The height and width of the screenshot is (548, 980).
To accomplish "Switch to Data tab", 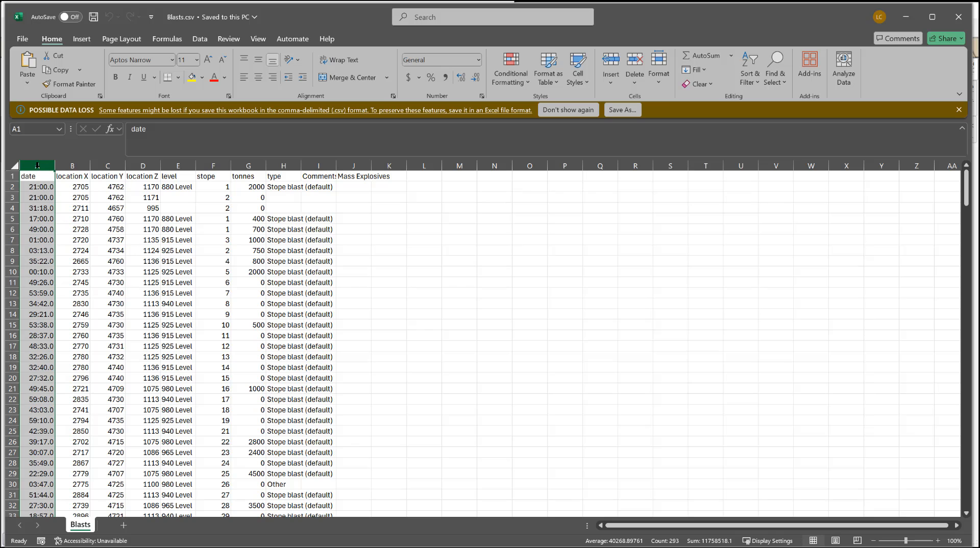I will [x=200, y=39].
